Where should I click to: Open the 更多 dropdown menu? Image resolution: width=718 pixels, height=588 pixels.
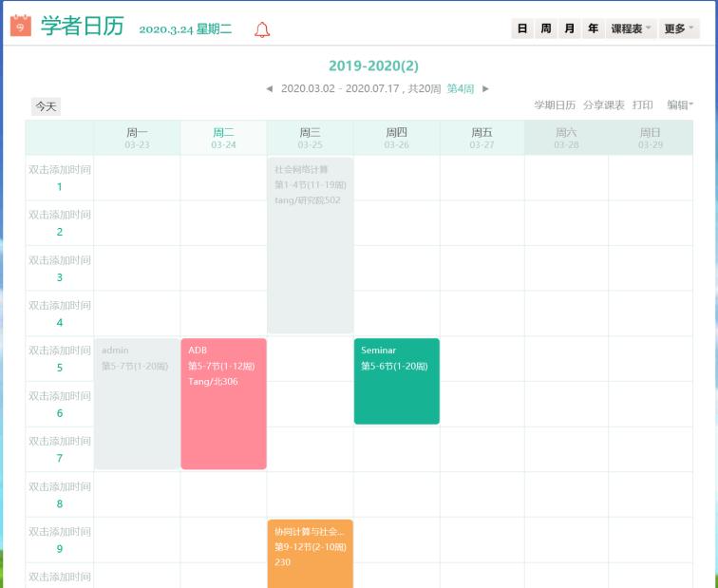coord(678,28)
